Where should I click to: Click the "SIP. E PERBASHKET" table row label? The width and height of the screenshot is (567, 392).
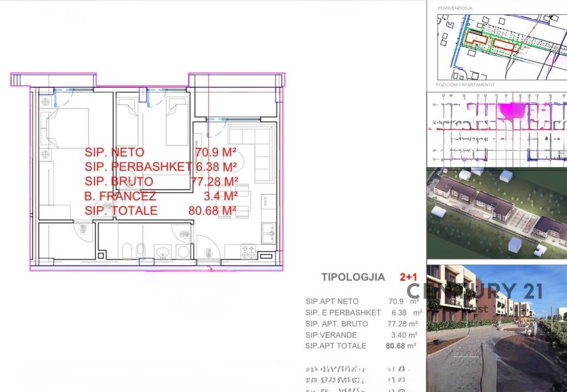(343, 313)
